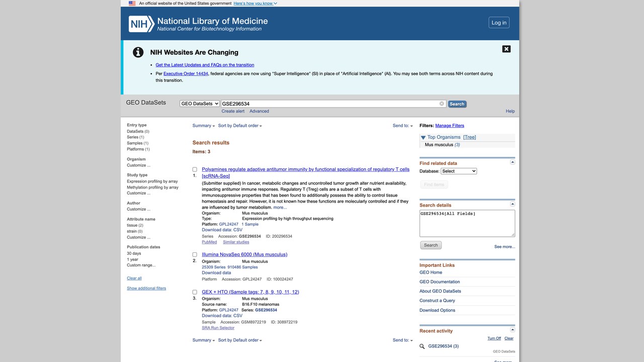
Task: Expand Here's how you know
Action: pyautogui.click(x=255, y=3)
